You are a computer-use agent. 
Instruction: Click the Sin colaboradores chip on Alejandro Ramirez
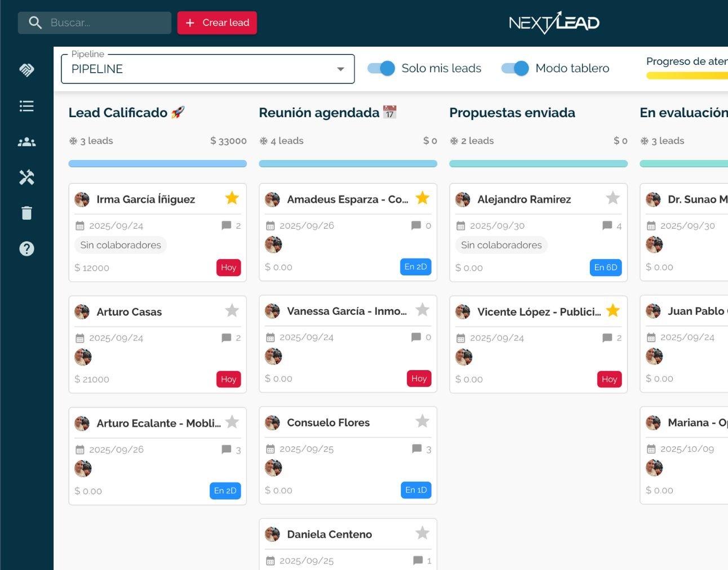click(x=501, y=245)
